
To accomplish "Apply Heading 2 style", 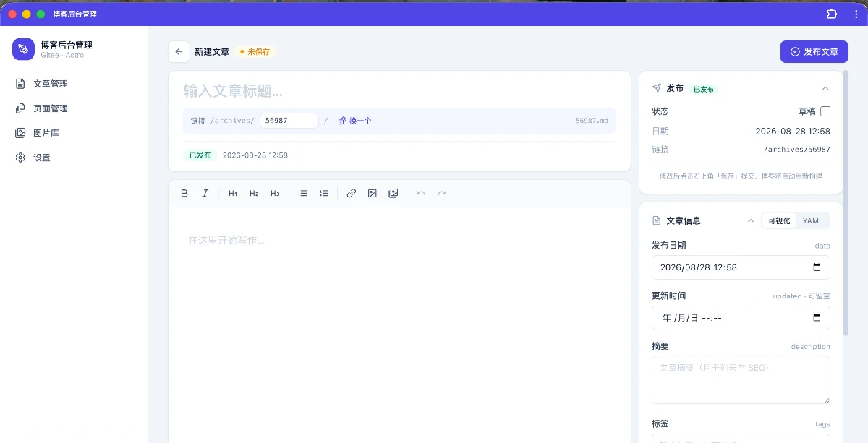I will 254,194.
